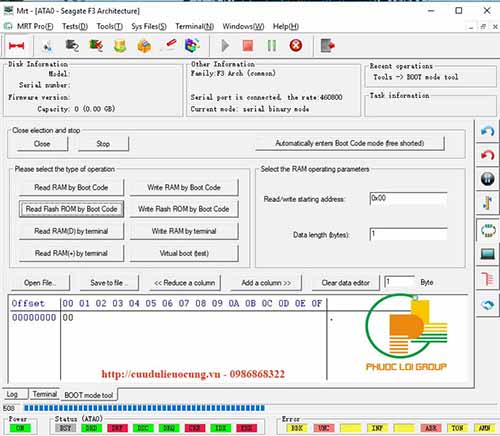Screen dimensions: 500x436
Task: Click the blue and gold tool icon in sidebar
Action: tap(487, 203)
